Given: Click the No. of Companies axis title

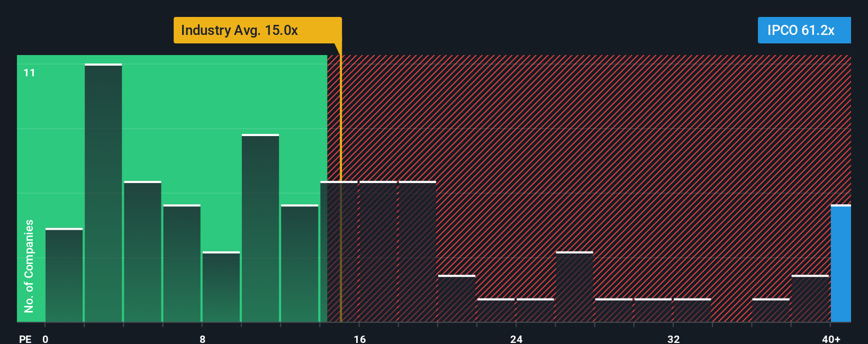Looking at the screenshot, I should coord(29,266).
